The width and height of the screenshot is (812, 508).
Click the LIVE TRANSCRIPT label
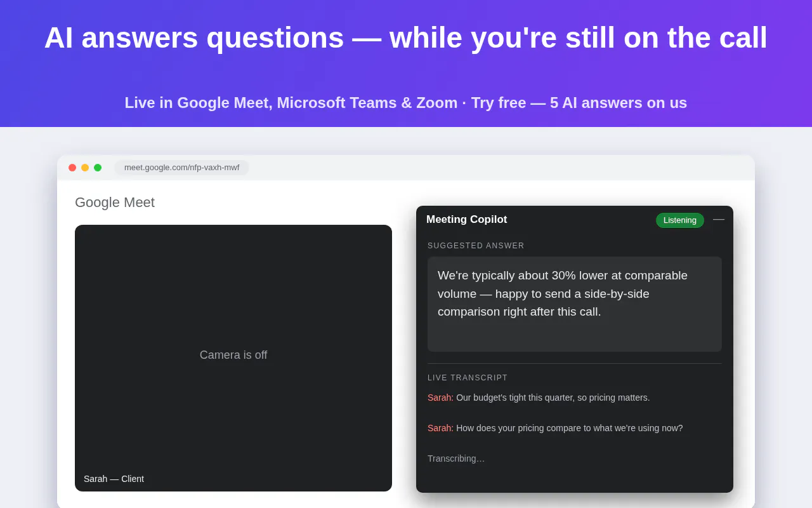[468, 378]
